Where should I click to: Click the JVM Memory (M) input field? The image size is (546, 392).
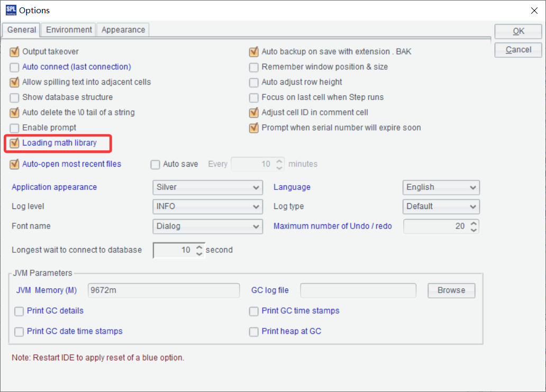click(x=164, y=290)
